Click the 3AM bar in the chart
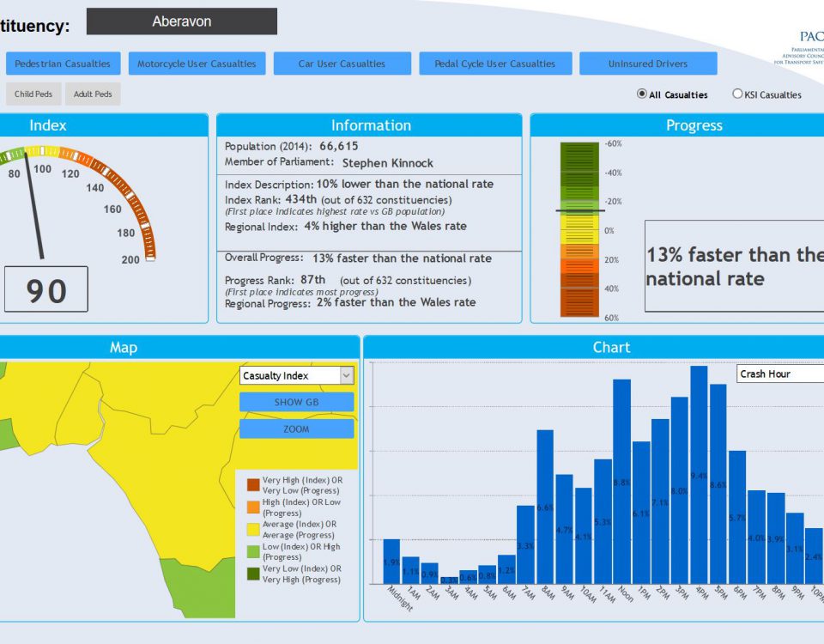824x644 pixels. 449,580
